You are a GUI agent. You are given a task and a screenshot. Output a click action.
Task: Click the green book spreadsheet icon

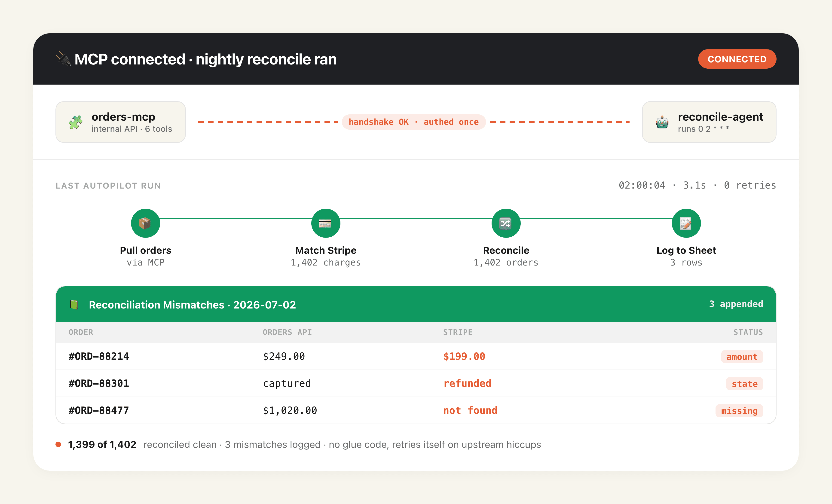coord(74,305)
